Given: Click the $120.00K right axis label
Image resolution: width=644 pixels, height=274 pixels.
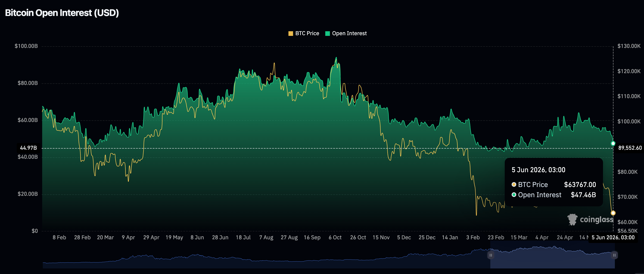Looking at the screenshot, I should pyautogui.click(x=629, y=71).
